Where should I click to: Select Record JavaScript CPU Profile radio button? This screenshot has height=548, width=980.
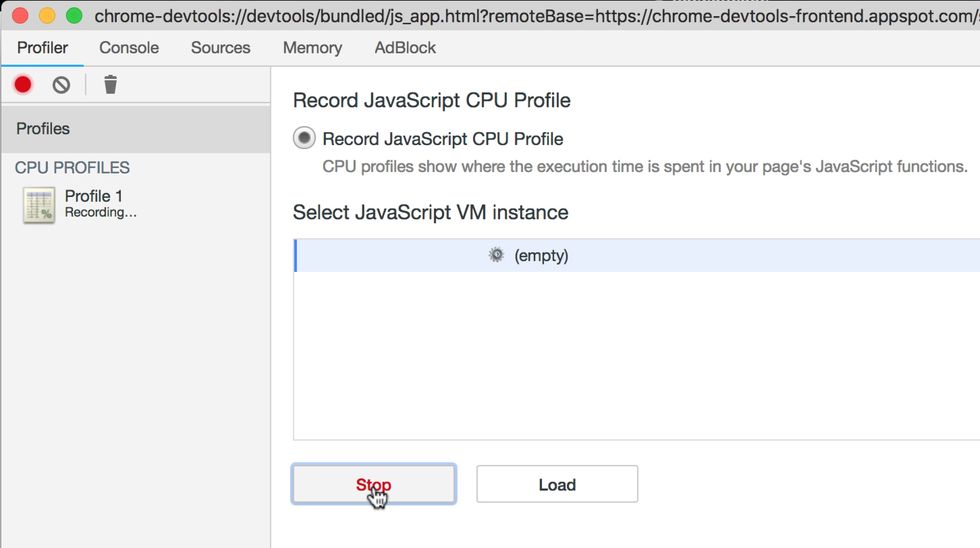304,138
